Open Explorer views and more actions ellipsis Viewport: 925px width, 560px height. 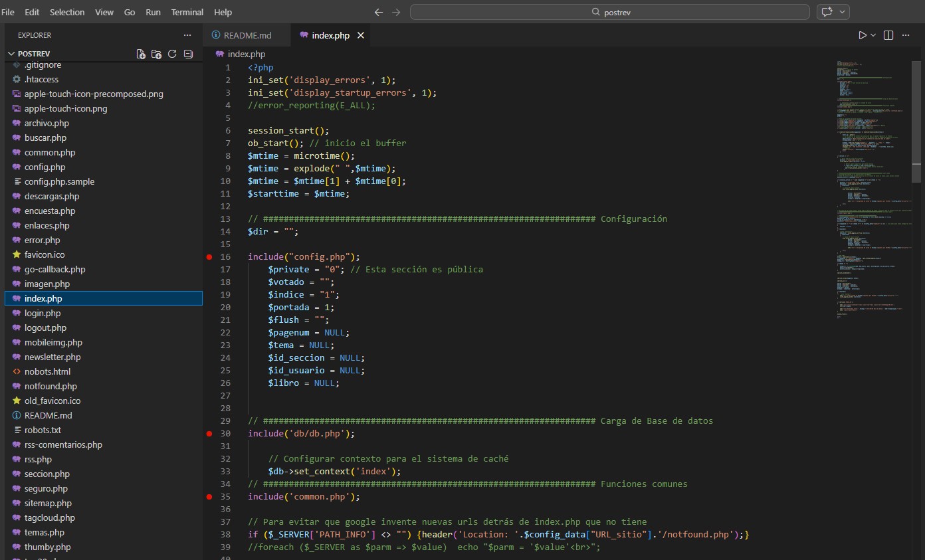click(x=187, y=35)
